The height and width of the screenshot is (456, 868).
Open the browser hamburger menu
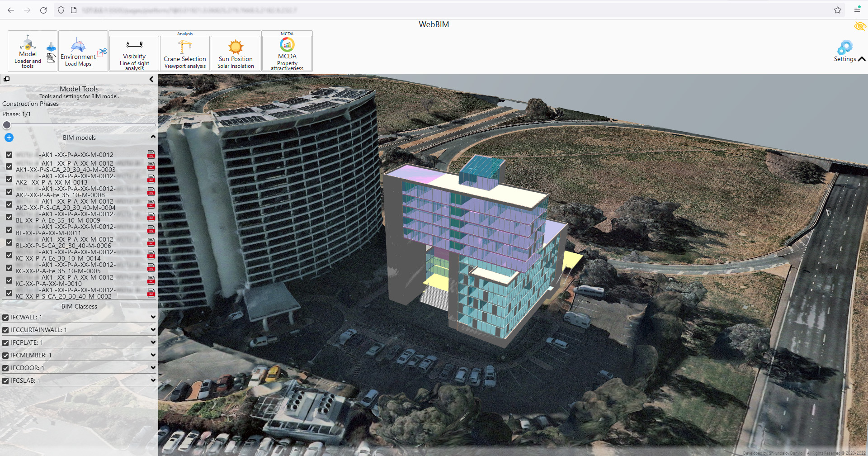[x=857, y=10]
